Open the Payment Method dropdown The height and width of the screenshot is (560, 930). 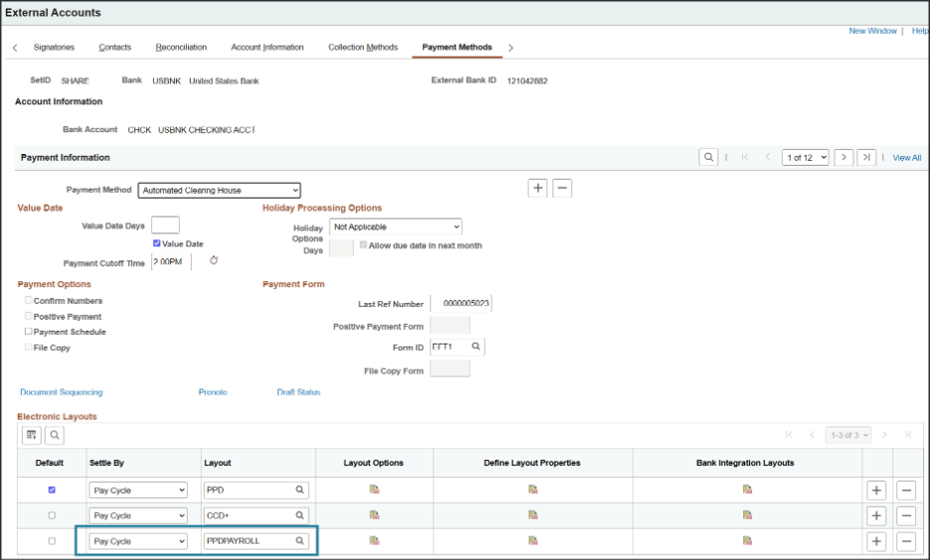219,190
